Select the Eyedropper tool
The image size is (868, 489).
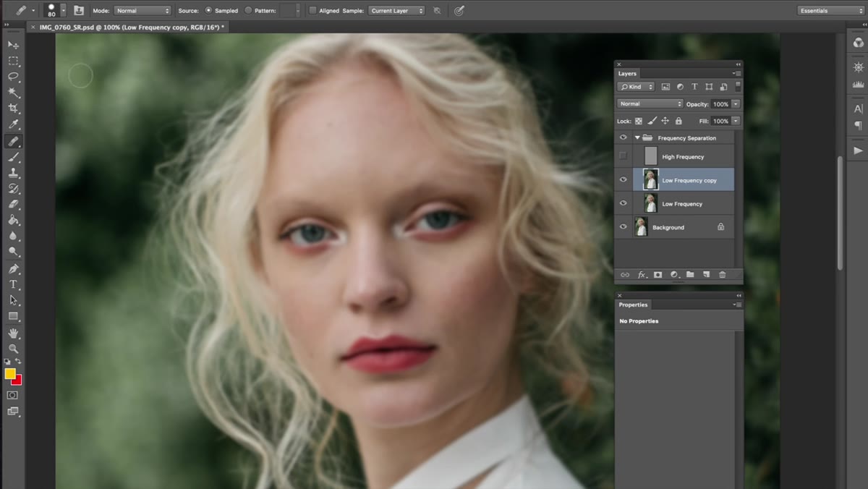(13, 124)
